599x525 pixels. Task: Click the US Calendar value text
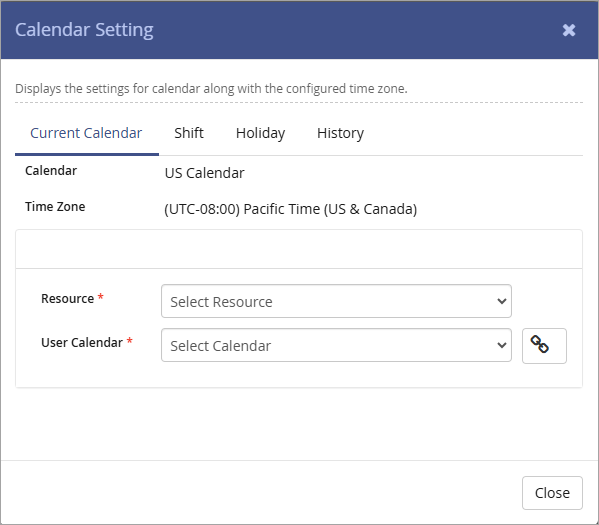point(204,173)
